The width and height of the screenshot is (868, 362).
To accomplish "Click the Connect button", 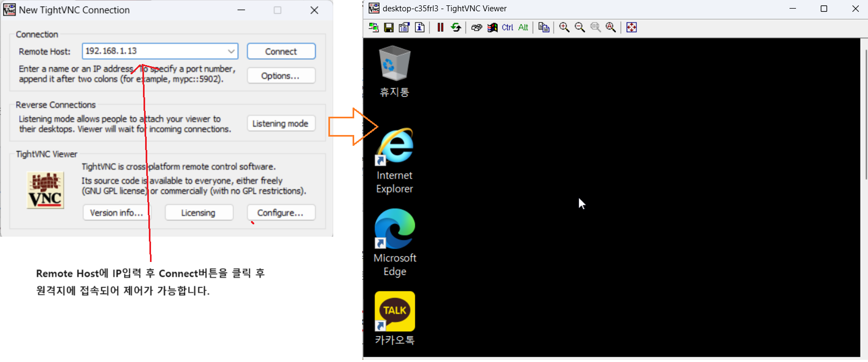I will [281, 51].
